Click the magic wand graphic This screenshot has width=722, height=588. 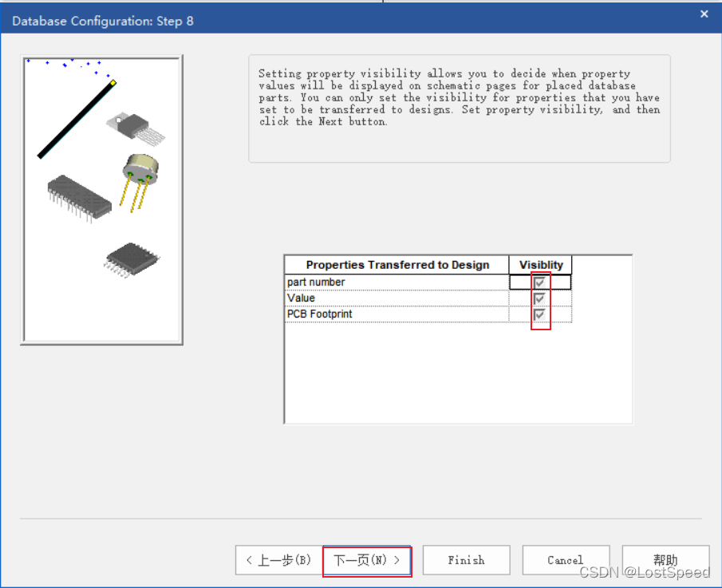click(76, 118)
